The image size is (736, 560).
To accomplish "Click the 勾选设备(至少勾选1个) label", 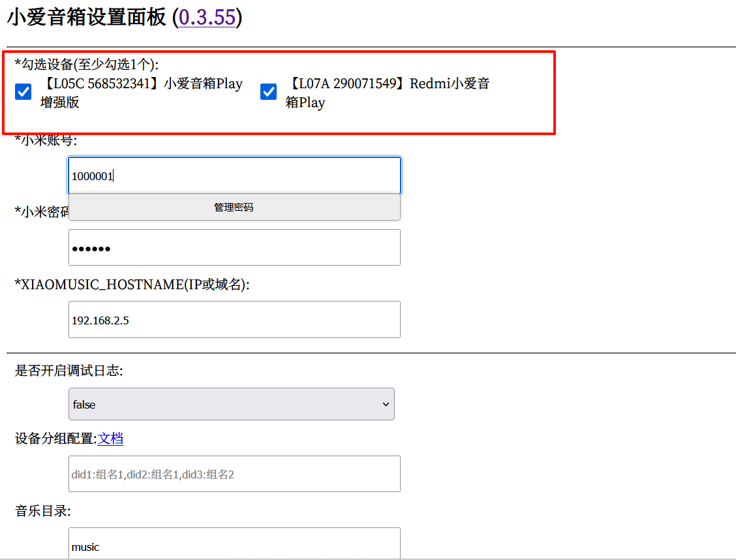I will click(86, 64).
